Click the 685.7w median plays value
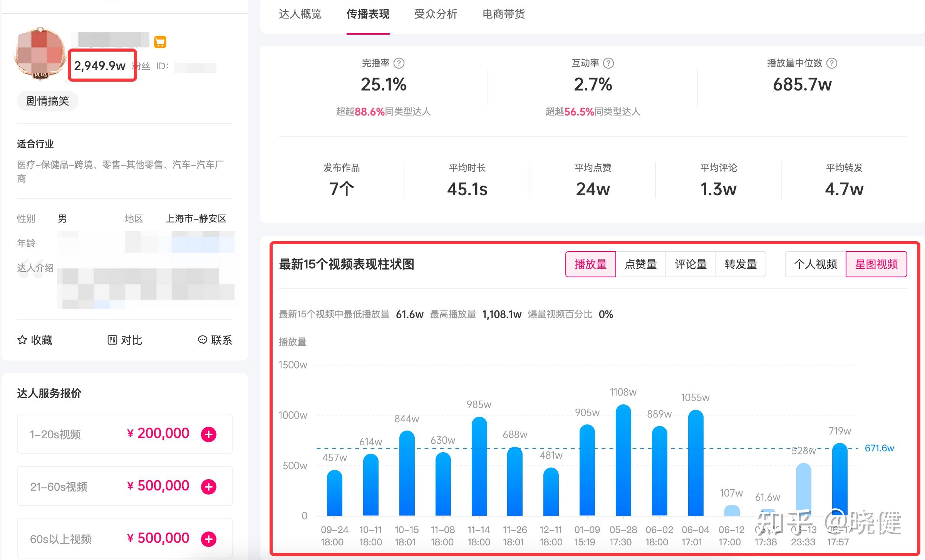Screen dimensions: 925x560 (802, 84)
